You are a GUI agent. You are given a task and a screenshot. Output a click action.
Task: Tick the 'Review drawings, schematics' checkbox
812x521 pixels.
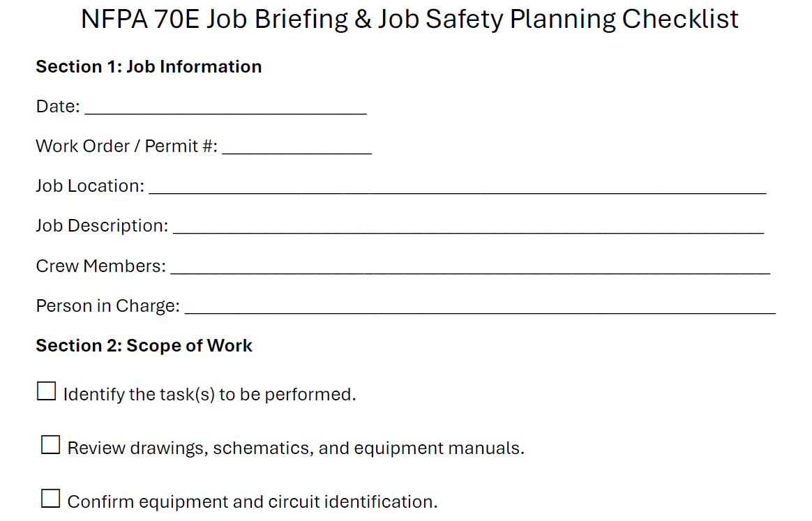pos(51,445)
